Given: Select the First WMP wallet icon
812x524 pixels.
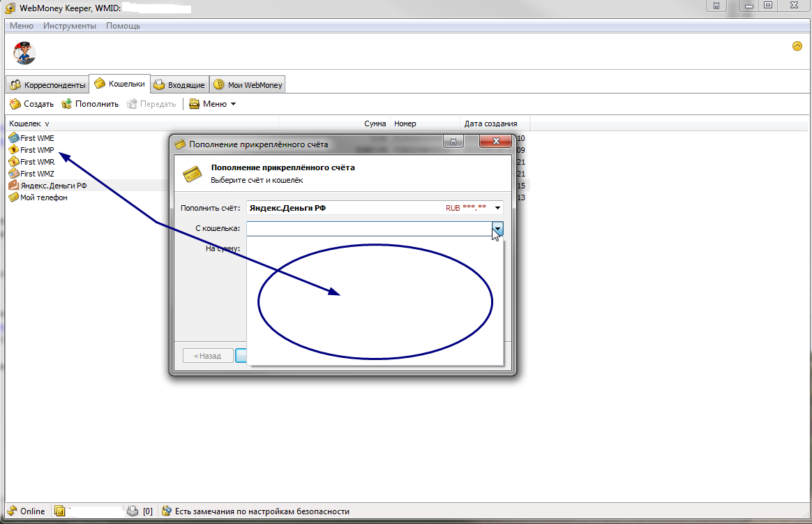Looking at the screenshot, I should click(x=14, y=149).
